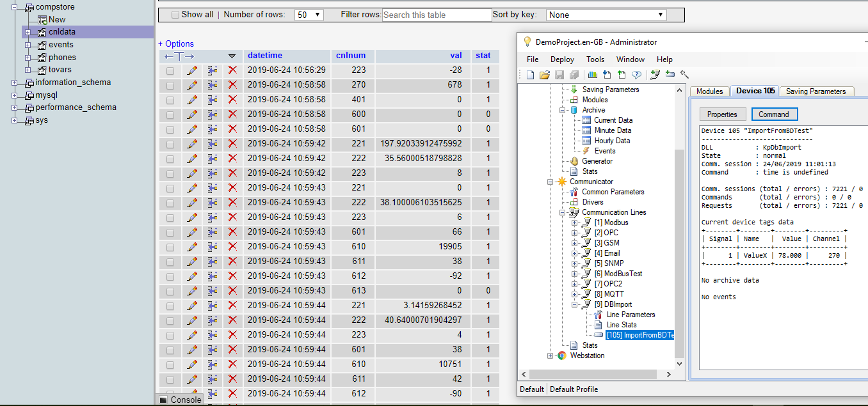
Task: Sort table by cnlnum column header
Action: 350,56
